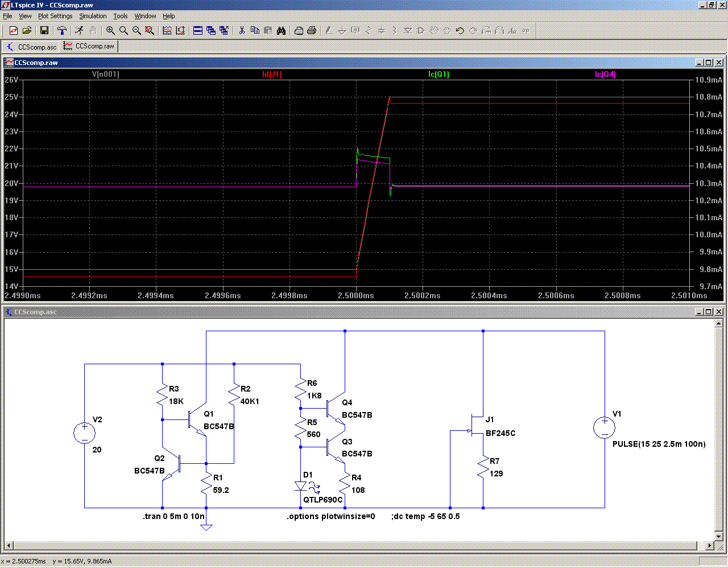The height and width of the screenshot is (568, 728).
Task: Select the Place Ground symbol tool
Action: (342, 30)
